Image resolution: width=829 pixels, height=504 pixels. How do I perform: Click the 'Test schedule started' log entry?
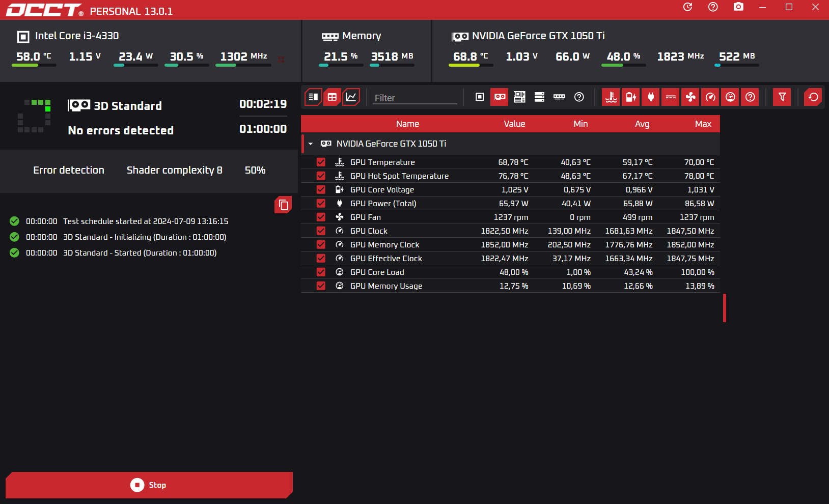pyautogui.click(x=146, y=221)
